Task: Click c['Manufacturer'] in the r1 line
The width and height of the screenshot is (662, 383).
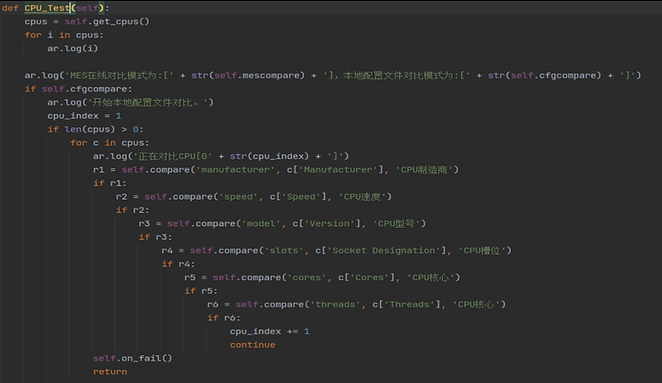Action: click(x=335, y=170)
